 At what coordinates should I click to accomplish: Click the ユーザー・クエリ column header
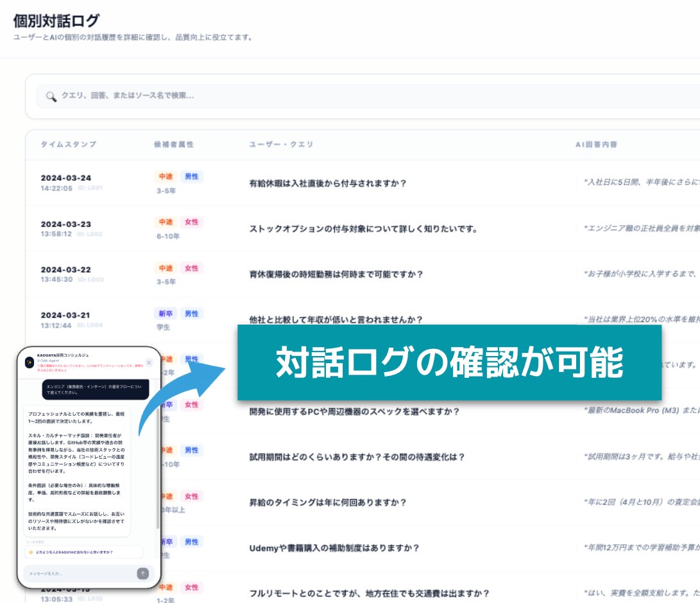(281, 144)
